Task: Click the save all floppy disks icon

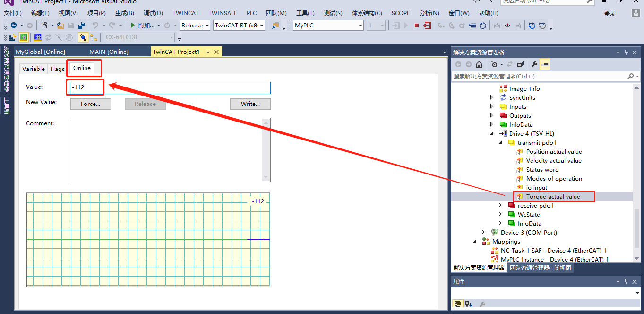Action: point(81,26)
